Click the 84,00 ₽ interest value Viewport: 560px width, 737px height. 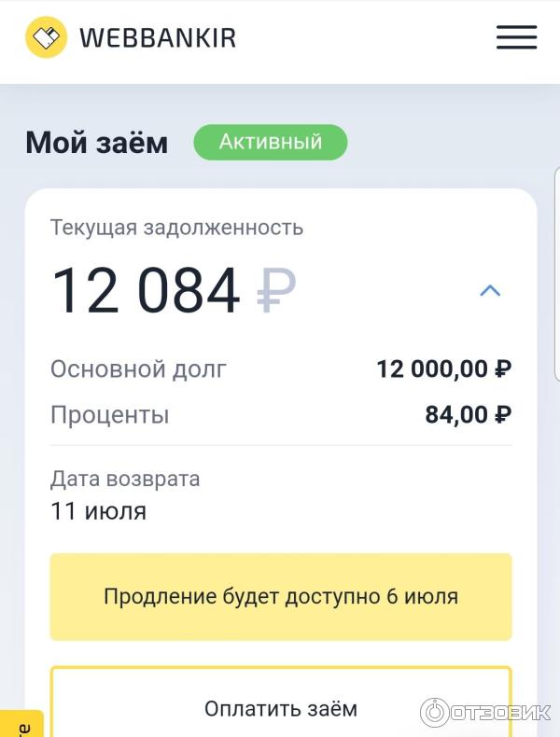[468, 414]
